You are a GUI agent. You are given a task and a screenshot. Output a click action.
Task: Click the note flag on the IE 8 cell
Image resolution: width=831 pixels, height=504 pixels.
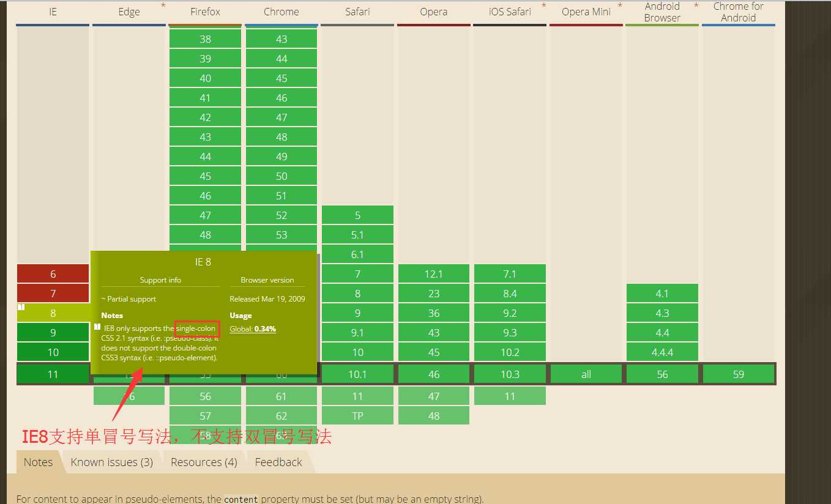[21, 306]
